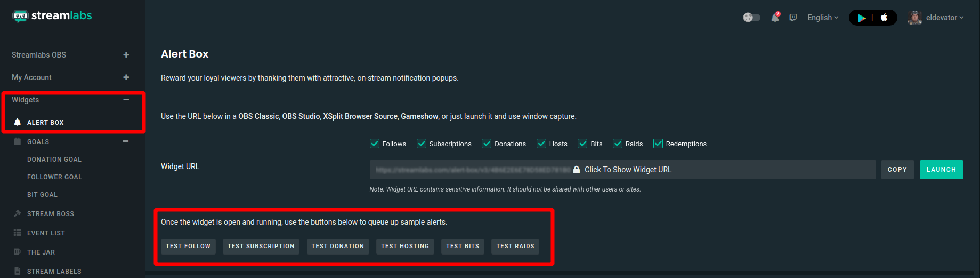Click the Alert Box page heading
The height and width of the screenshot is (278, 980).
[x=185, y=54]
